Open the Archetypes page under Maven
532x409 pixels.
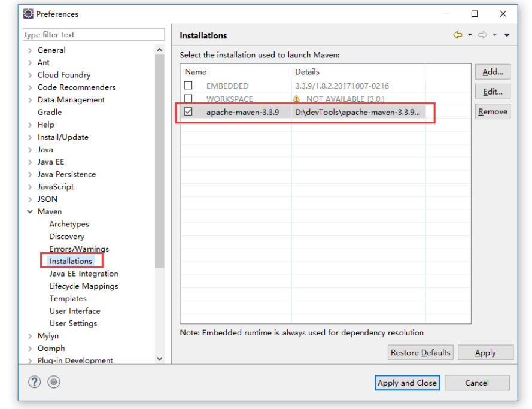69,224
